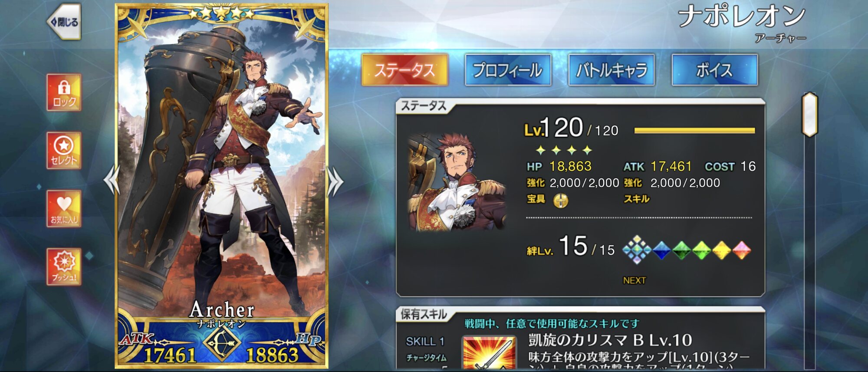Go back with the 閉じる button
The image size is (868, 372).
click(x=64, y=22)
